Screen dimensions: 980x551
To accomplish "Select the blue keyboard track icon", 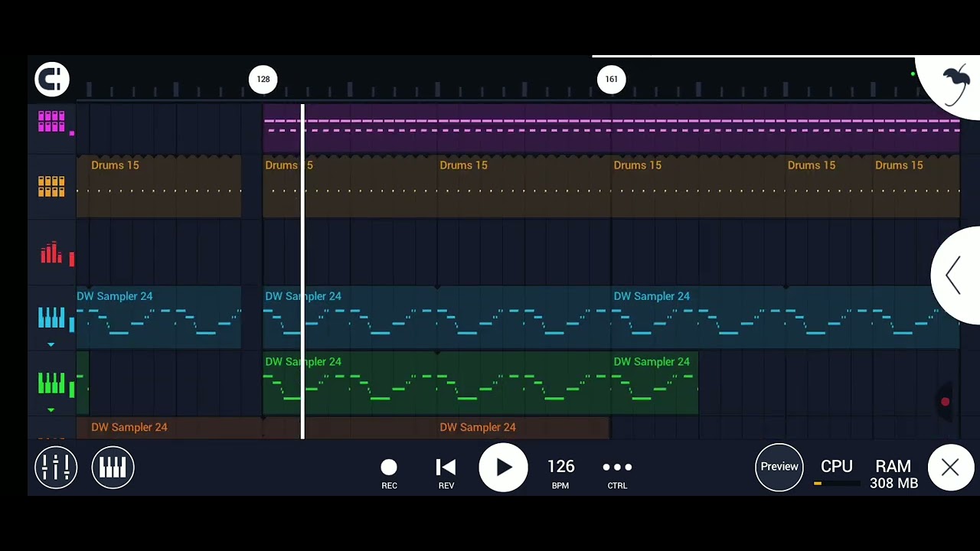I will 51,318.
